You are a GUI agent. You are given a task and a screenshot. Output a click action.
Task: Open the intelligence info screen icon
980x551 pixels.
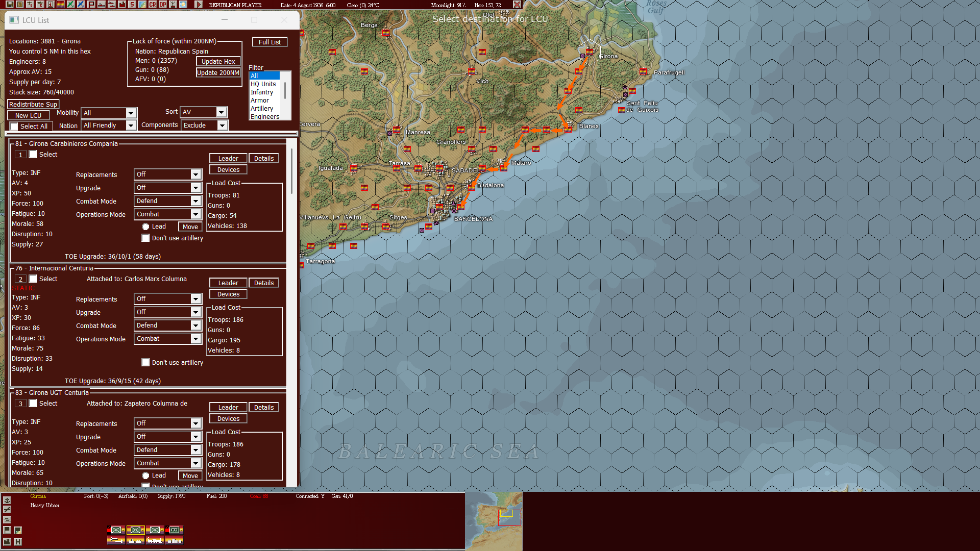(x=50, y=5)
